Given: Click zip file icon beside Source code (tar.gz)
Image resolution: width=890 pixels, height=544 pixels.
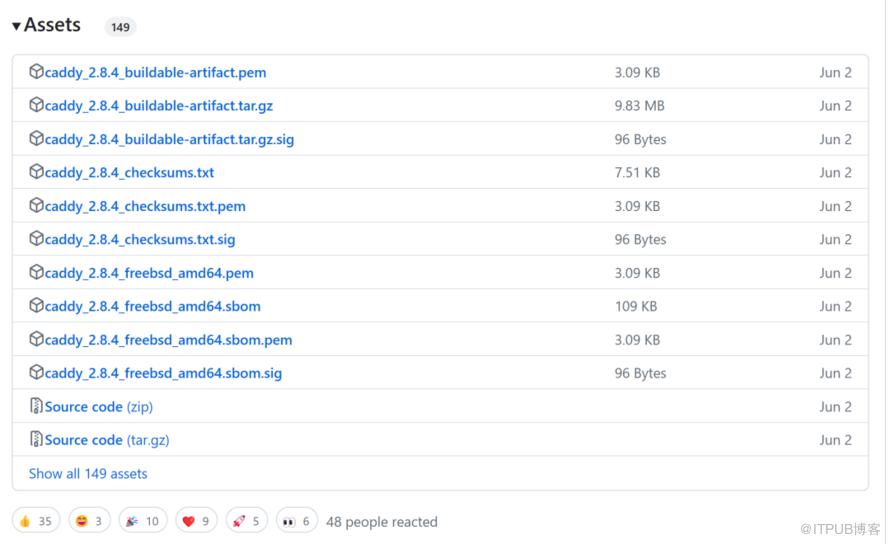Looking at the screenshot, I should point(36,439).
